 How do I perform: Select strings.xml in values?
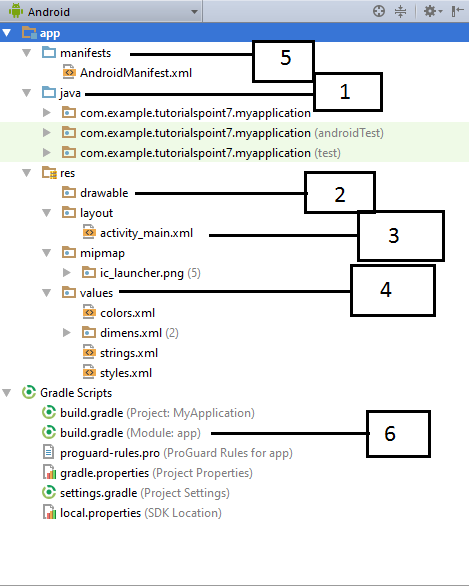(129, 353)
